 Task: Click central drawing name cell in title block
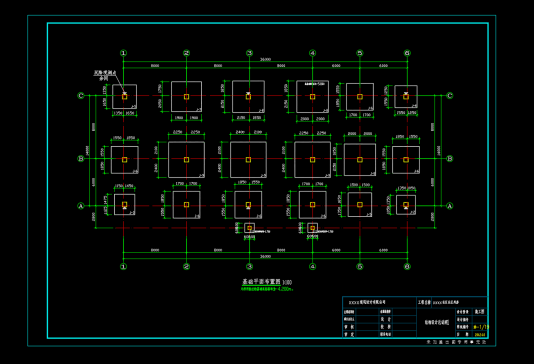click(x=436, y=322)
